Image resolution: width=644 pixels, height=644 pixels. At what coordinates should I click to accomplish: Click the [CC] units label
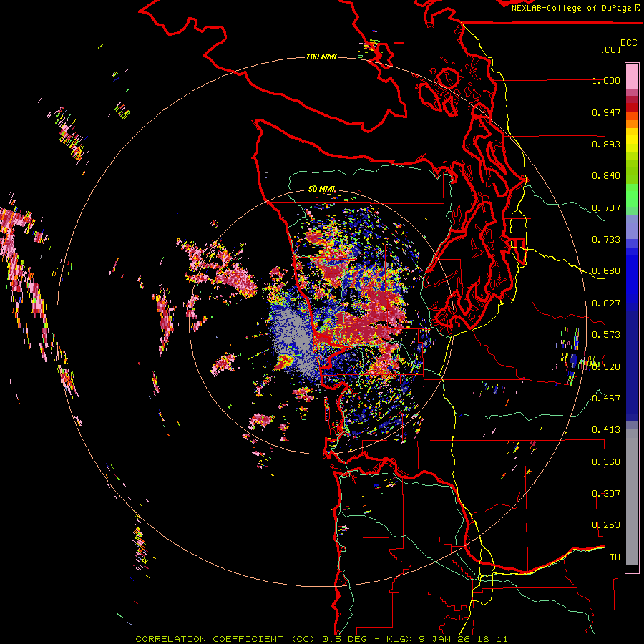click(610, 49)
